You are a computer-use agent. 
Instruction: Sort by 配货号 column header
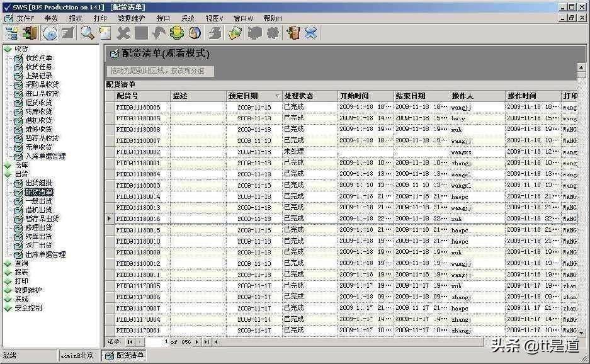pyautogui.click(x=142, y=96)
